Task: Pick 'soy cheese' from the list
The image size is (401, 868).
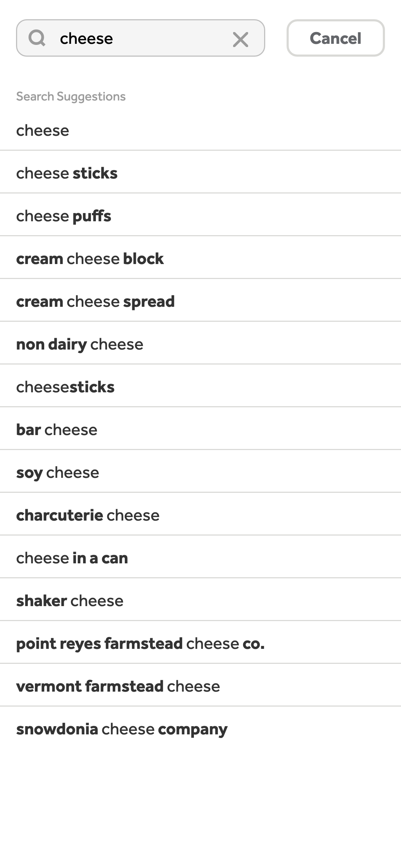Action: click(x=200, y=472)
